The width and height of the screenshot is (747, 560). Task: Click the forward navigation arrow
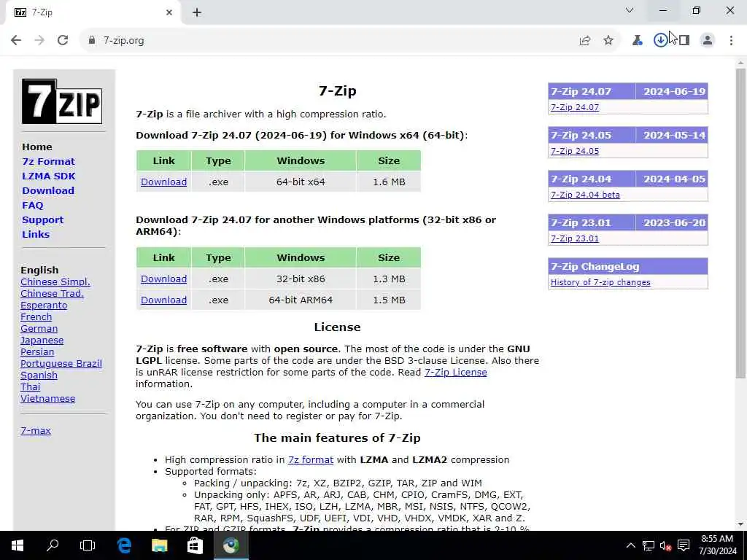tap(39, 41)
